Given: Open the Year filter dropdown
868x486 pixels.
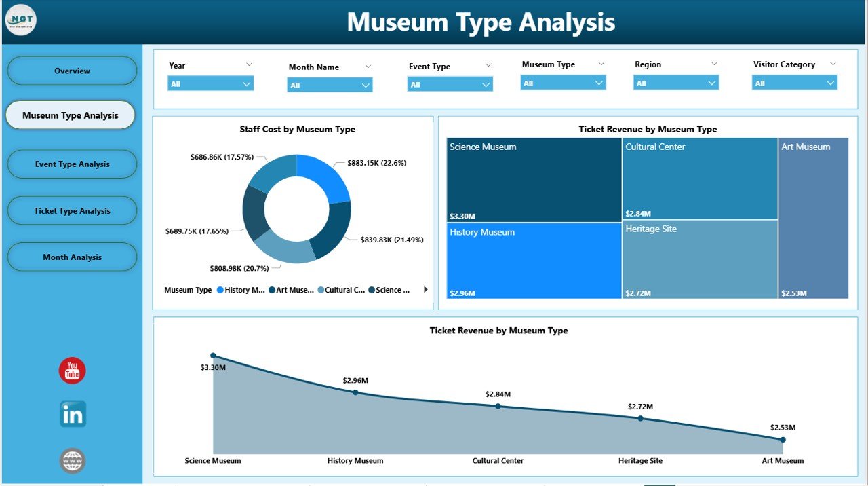Looking at the screenshot, I should pyautogui.click(x=246, y=83).
